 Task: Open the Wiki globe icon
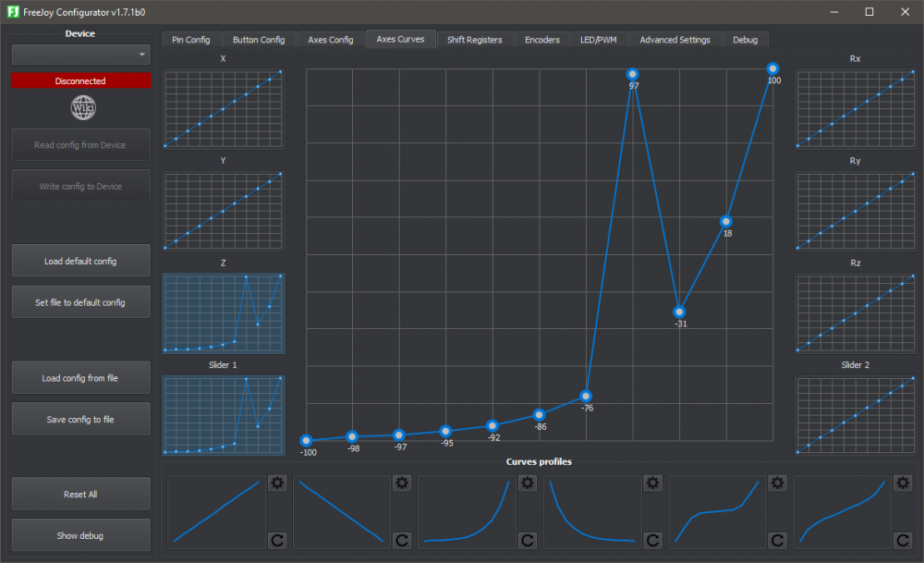click(x=83, y=108)
